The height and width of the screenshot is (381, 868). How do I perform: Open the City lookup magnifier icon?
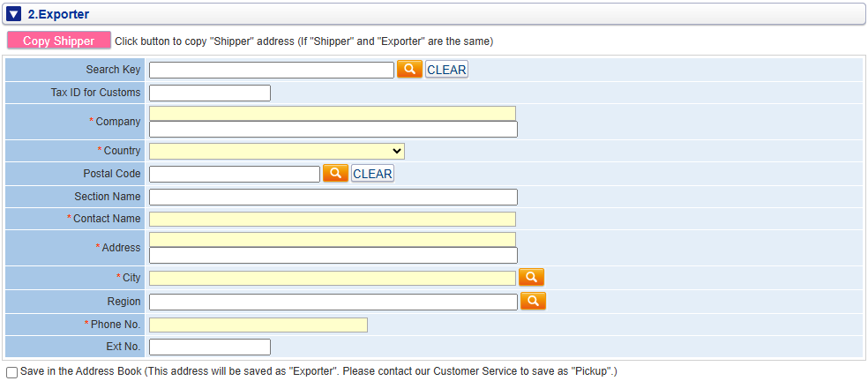(531, 277)
